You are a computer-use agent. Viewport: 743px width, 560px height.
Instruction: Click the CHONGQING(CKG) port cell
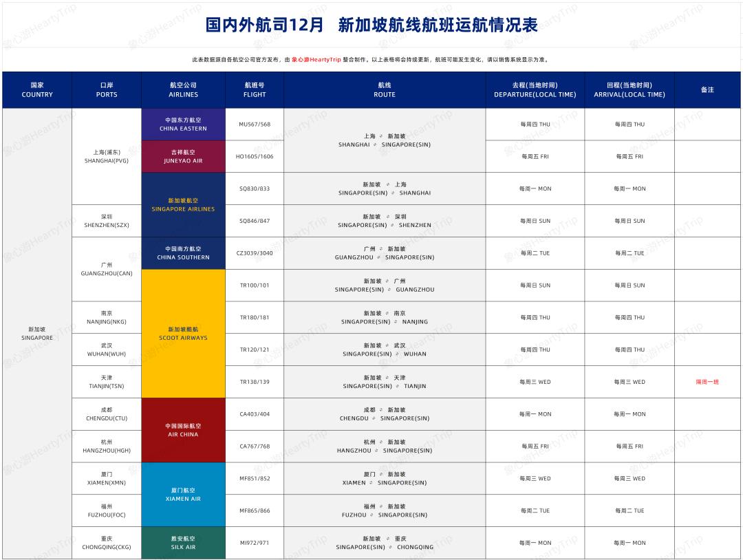tap(107, 542)
